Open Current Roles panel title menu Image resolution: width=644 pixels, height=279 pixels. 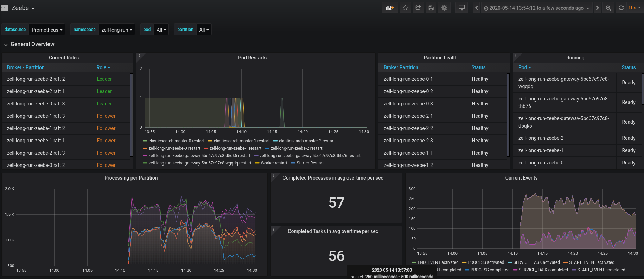[64, 58]
